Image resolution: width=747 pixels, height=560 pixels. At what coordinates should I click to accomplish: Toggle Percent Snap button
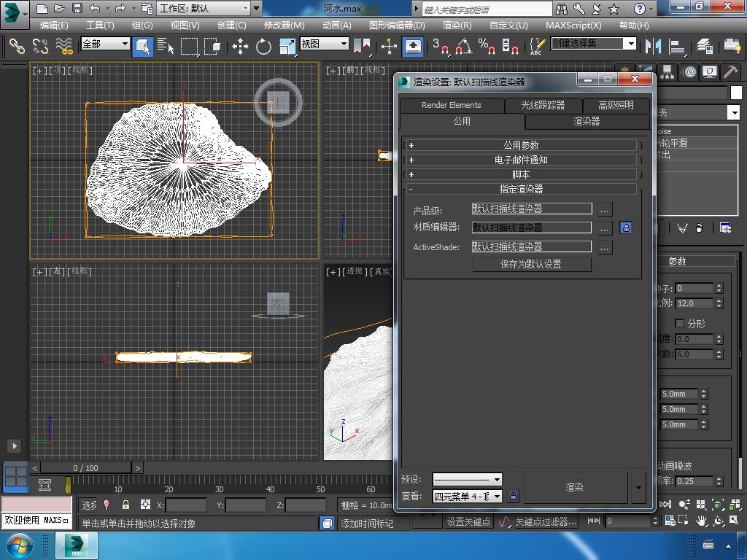click(x=487, y=46)
